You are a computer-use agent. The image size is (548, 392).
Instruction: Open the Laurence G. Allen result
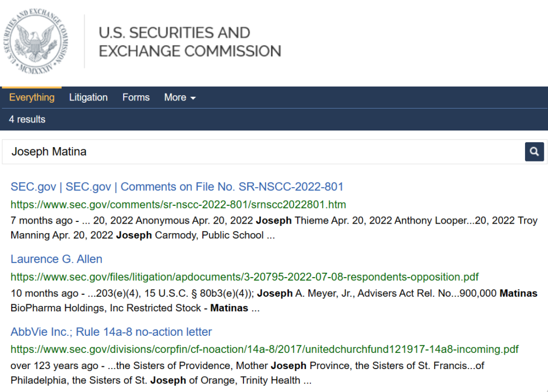(x=56, y=259)
